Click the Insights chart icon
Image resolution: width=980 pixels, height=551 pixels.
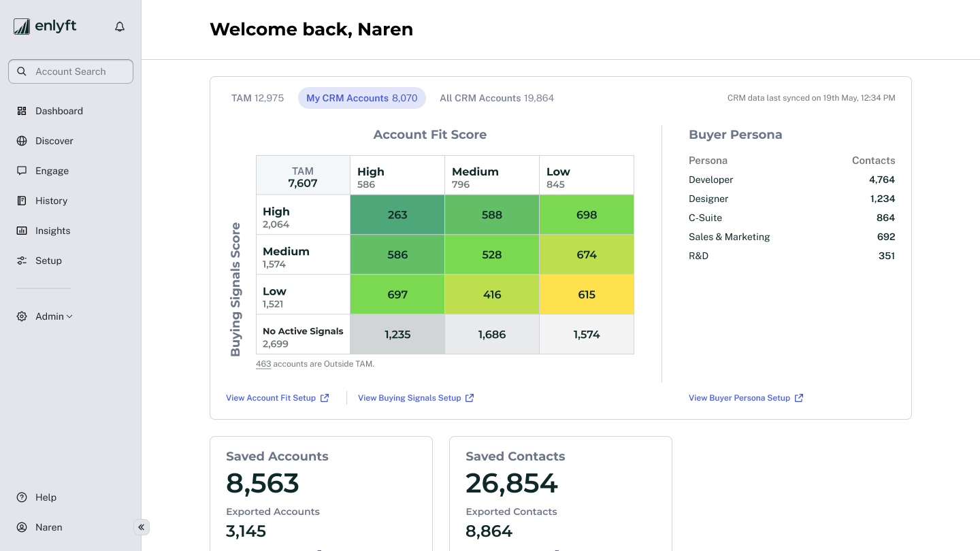pyautogui.click(x=22, y=231)
